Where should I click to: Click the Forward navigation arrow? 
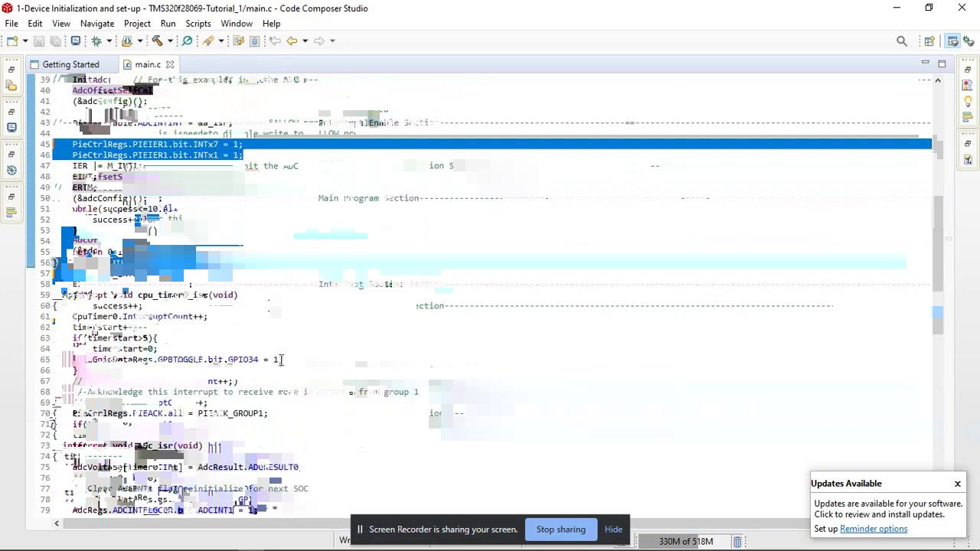coord(319,41)
